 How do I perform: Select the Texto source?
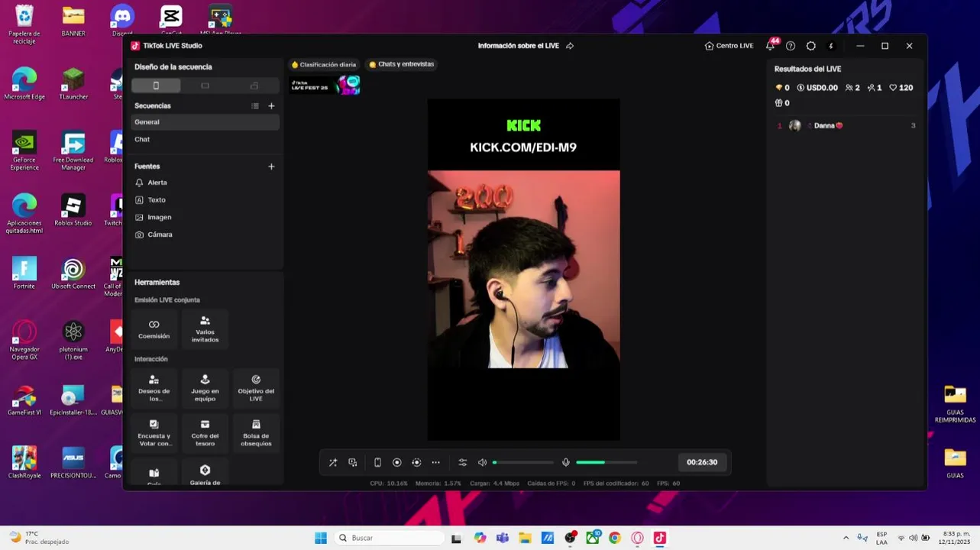pos(205,200)
